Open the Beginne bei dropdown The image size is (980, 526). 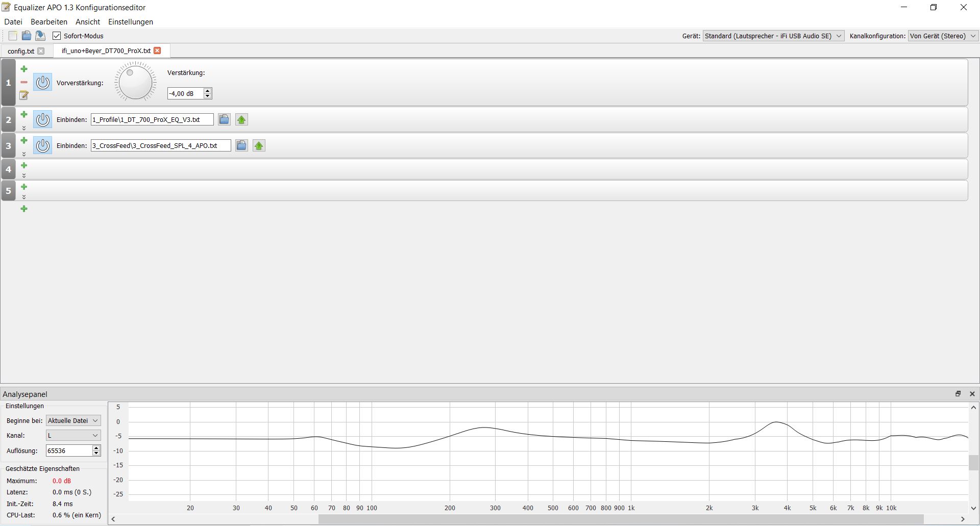click(x=73, y=420)
